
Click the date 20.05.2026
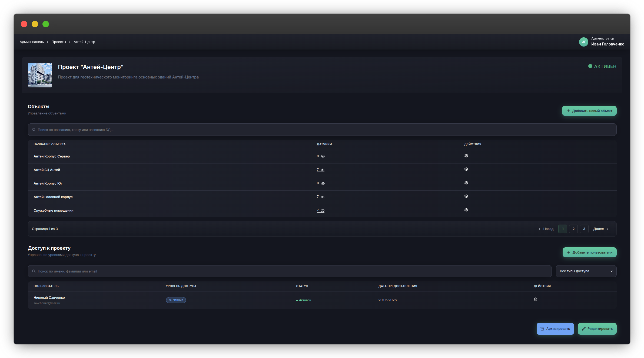click(x=387, y=300)
